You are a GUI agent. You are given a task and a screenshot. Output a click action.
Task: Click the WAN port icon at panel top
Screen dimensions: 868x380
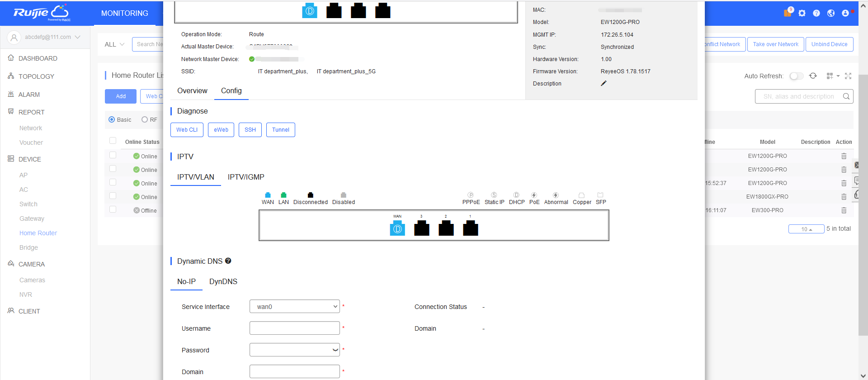(x=310, y=11)
